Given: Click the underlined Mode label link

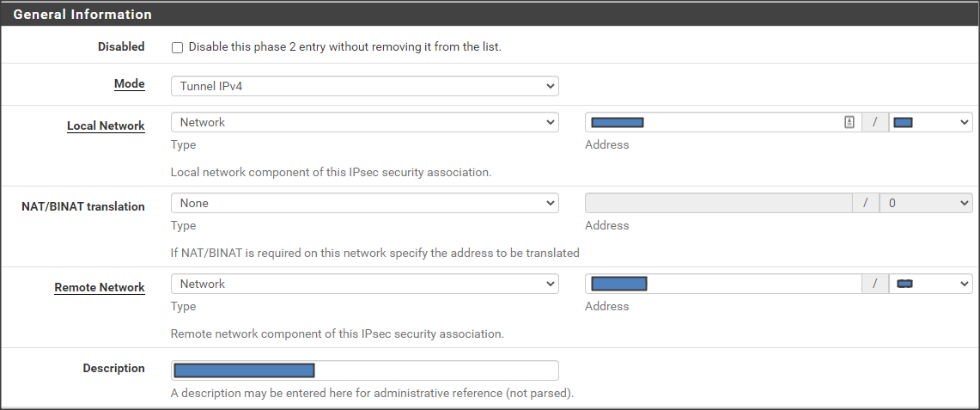Looking at the screenshot, I should [x=129, y=84].
